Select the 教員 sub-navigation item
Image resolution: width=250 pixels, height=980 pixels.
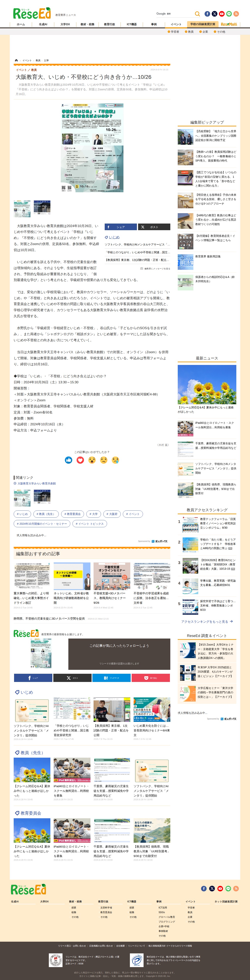tap(189, 32)
